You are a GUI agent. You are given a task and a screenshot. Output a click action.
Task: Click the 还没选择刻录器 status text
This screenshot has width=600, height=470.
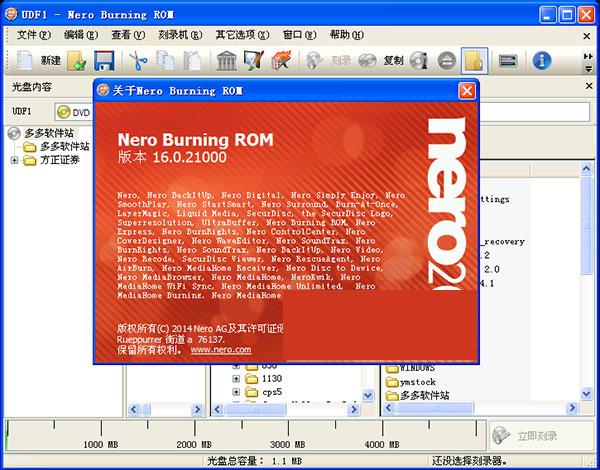click(x=470, y=461)
